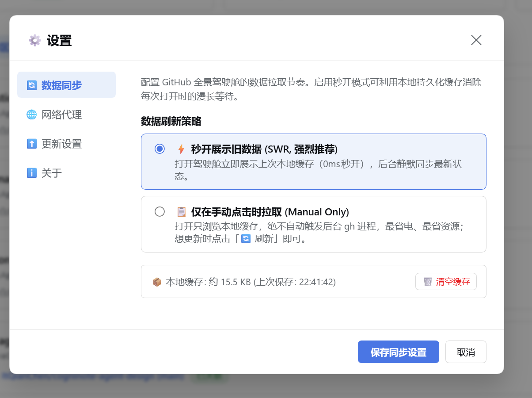Click the 本地缓存: 约 15.5 KB text
532x398 pixels.
251,282
